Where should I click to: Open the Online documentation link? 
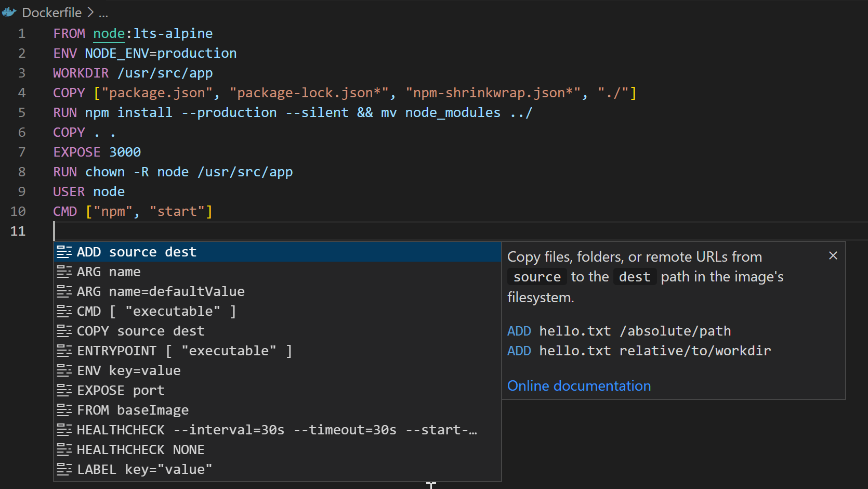(x=579, y=385)
